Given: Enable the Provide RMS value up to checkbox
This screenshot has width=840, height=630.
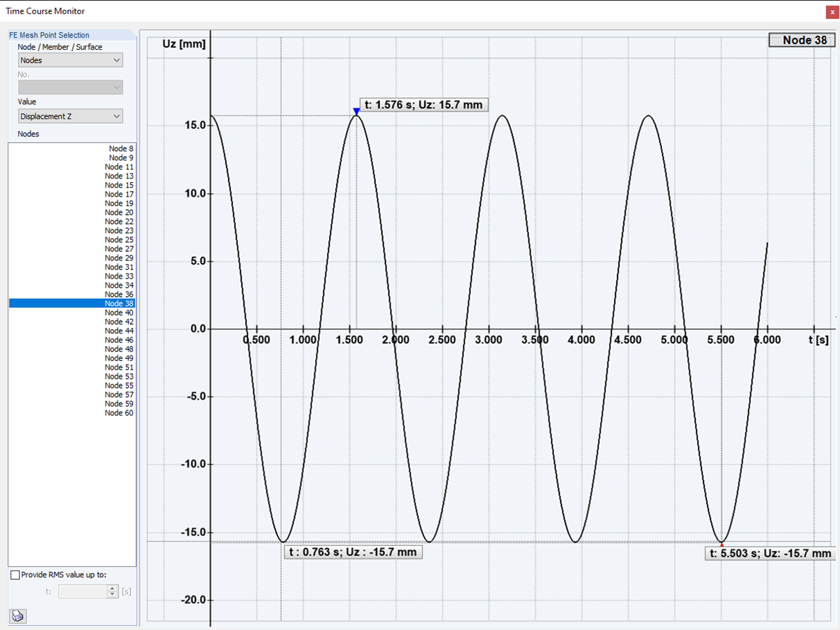Looking at the screenshot, I should pos(15,575).
